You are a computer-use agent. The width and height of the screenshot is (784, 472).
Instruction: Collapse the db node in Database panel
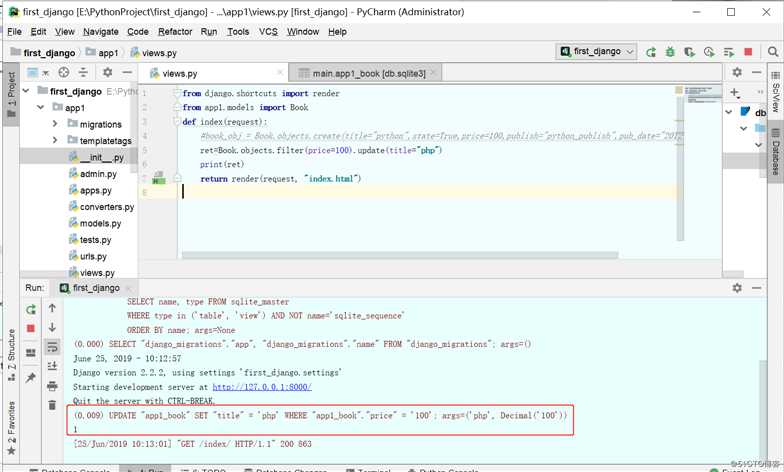point(729,112)
